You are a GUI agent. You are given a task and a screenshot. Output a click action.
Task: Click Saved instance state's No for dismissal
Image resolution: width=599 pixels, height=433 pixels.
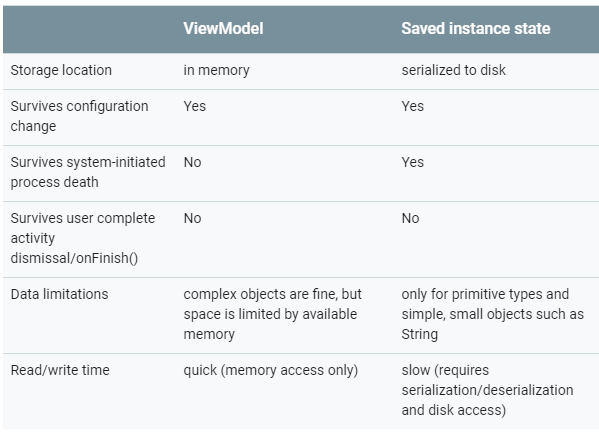(410, 219)
